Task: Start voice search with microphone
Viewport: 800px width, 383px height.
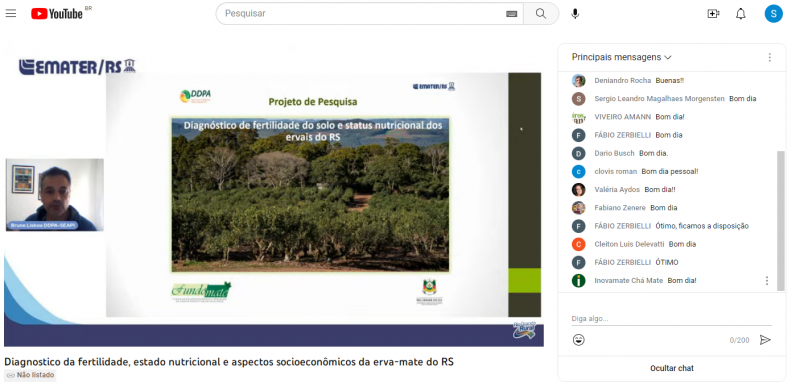Action: [x=575, y=14]
